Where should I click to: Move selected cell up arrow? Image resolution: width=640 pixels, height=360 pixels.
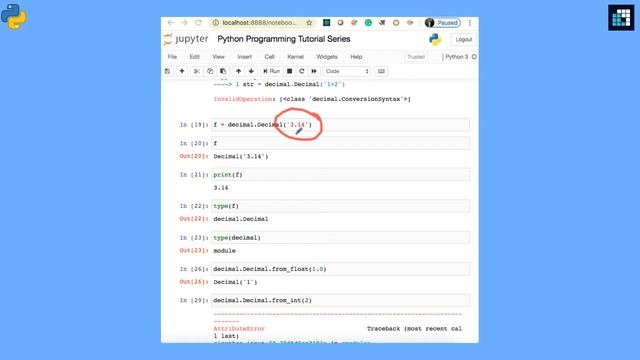tap(238, 71)
